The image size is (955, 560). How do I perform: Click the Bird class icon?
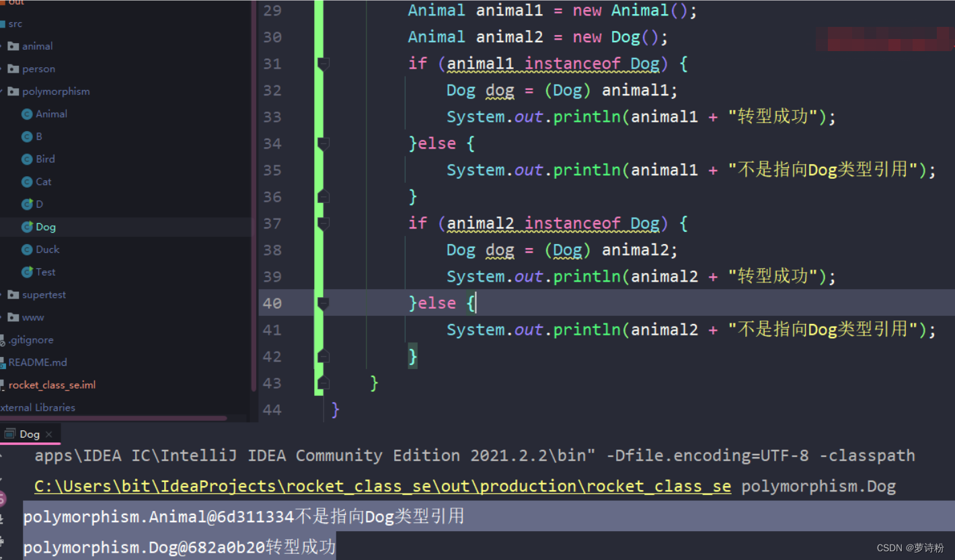point(27,159)
